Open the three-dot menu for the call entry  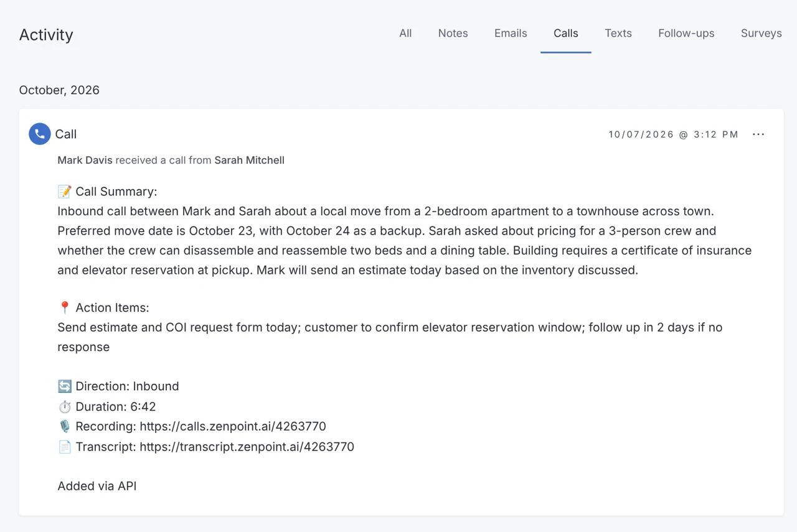click(x=758, y=134)
